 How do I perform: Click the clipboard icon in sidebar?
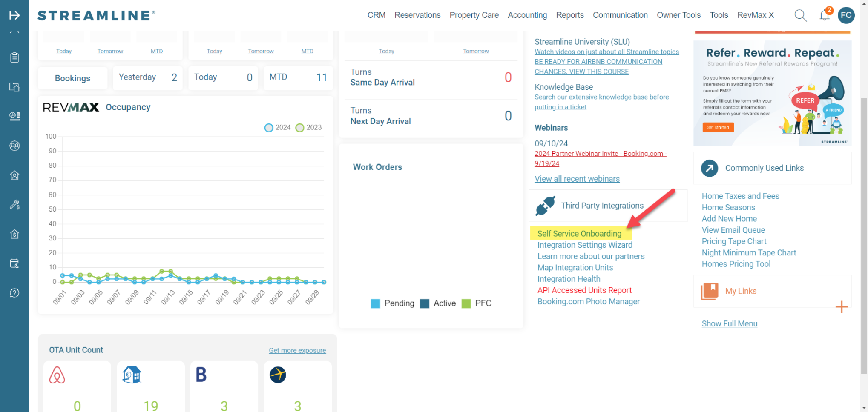[14, 57]
